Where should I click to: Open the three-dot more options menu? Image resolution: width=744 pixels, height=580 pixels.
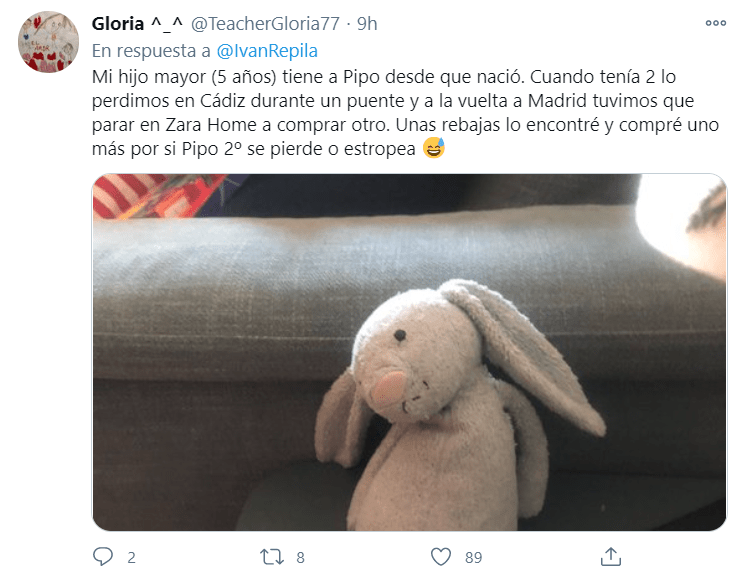click(716, 23)
